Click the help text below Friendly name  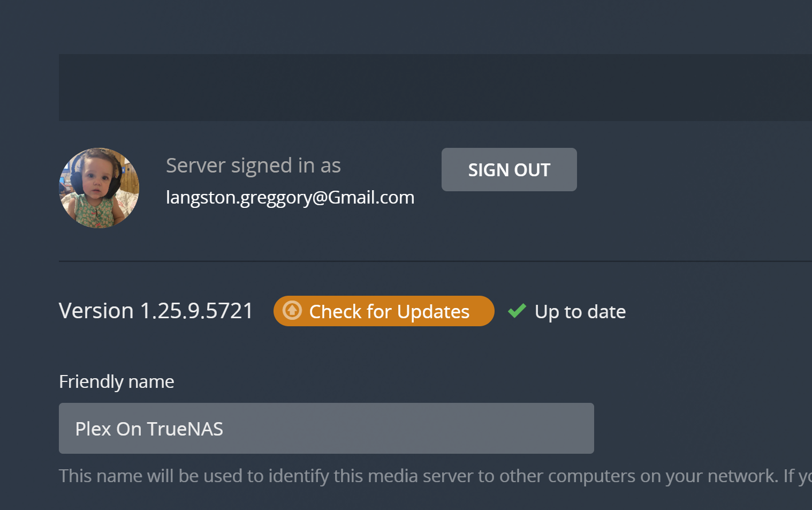(x=418, y=476)
